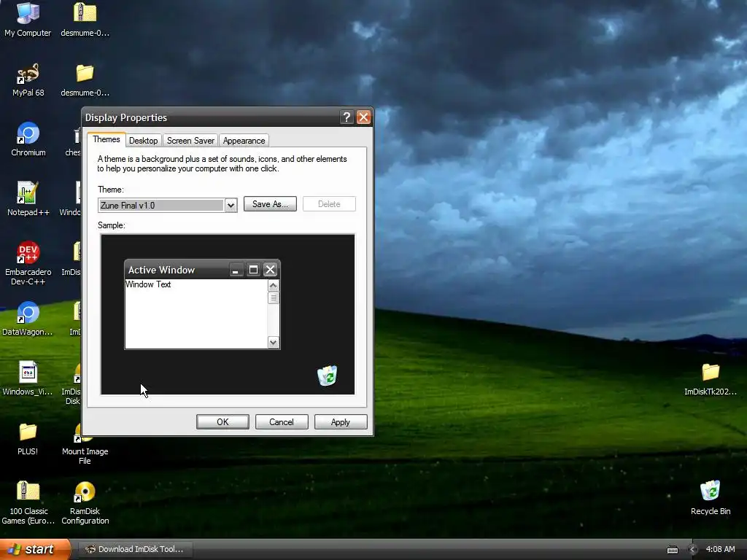Image resolution: width=747 pixels, height=560 pixels.
Task: Select the Embarcadero Dev-C++ desktop icon
Action: pos(28,262)
